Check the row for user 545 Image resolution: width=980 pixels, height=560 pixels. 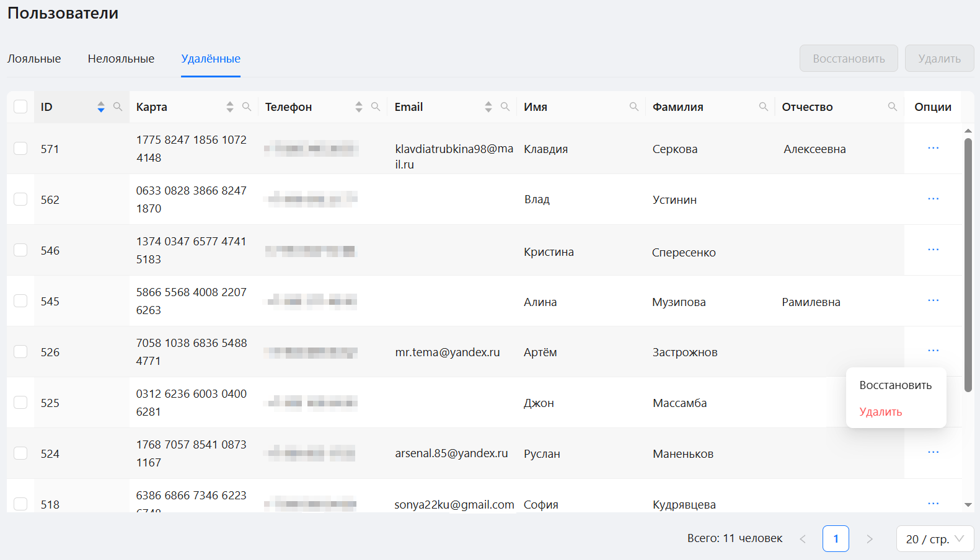[20, 301]
